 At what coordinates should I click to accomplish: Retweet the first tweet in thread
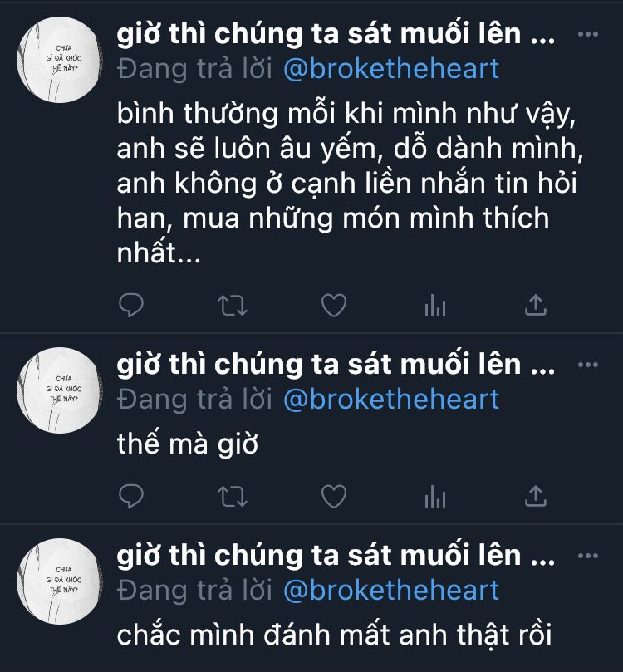233,306
